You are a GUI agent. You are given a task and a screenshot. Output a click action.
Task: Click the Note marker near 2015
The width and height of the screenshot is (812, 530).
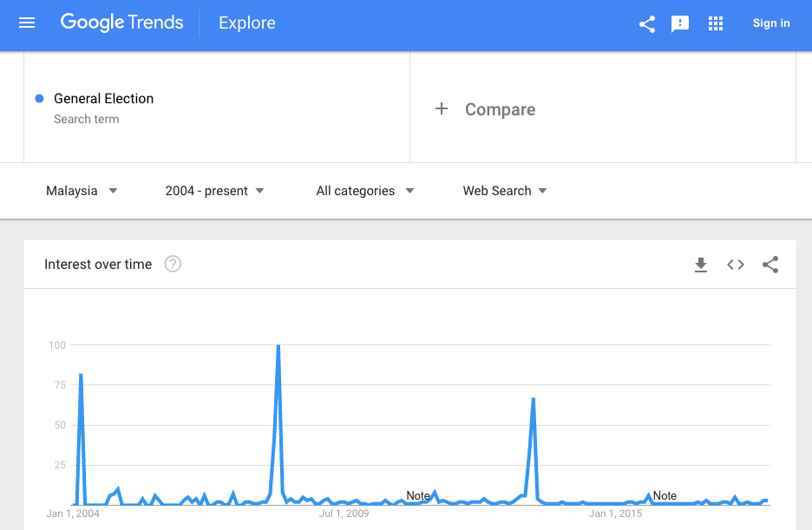coord(665,496)
